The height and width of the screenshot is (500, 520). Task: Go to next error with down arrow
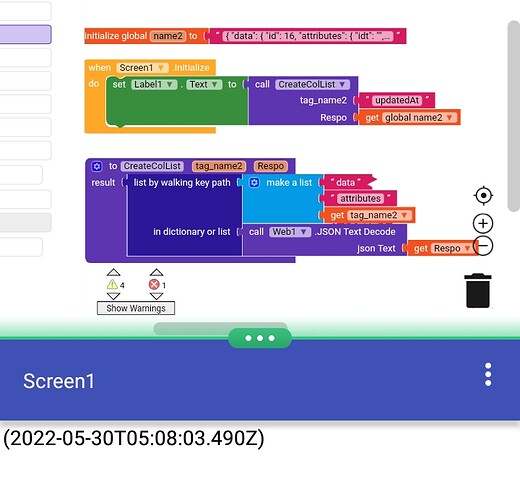[x=156, y=296]
